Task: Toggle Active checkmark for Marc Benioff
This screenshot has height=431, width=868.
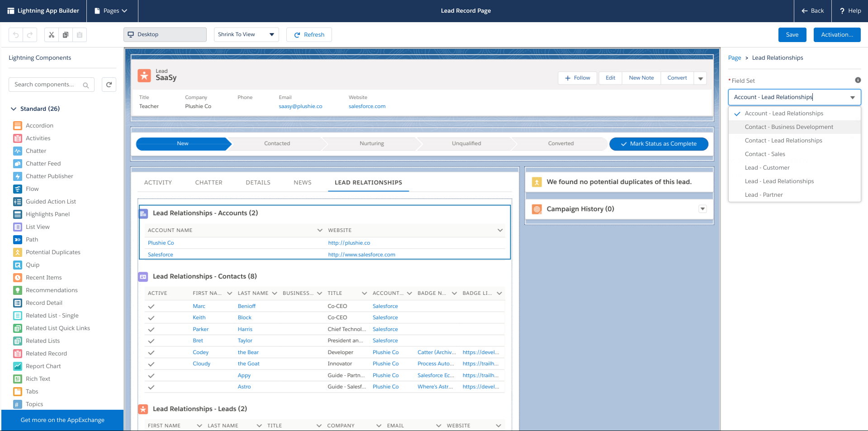Action: (151, 307)
